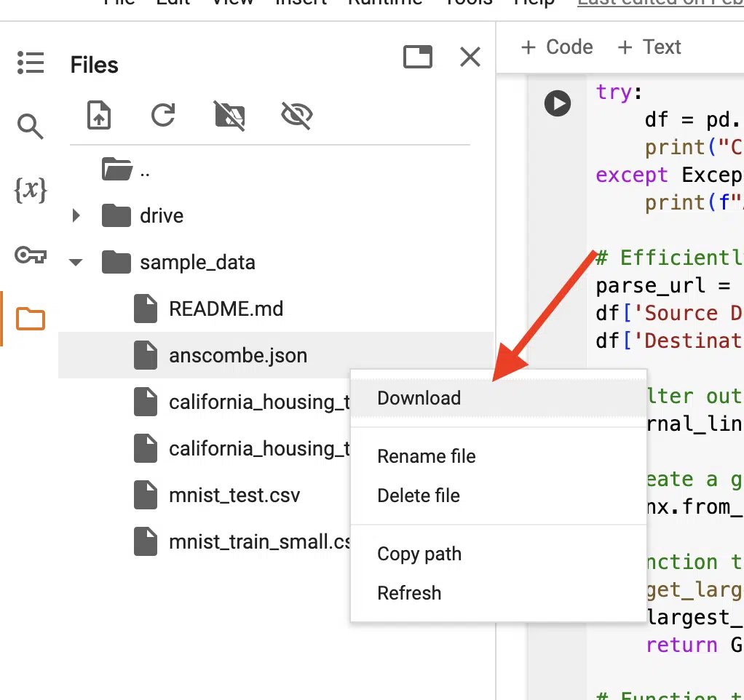
Task: Collapse the sample_data folder arrow
Action: (x=76, y=262)
